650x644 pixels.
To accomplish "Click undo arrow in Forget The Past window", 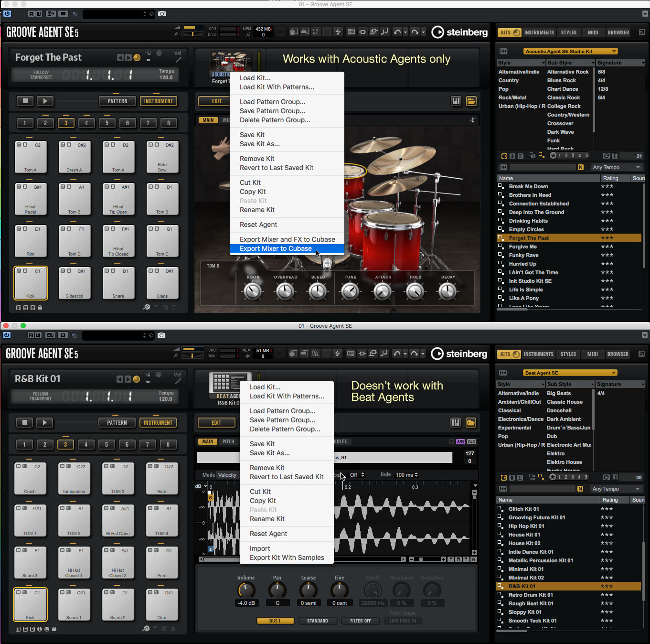I will tap(397, 32).
